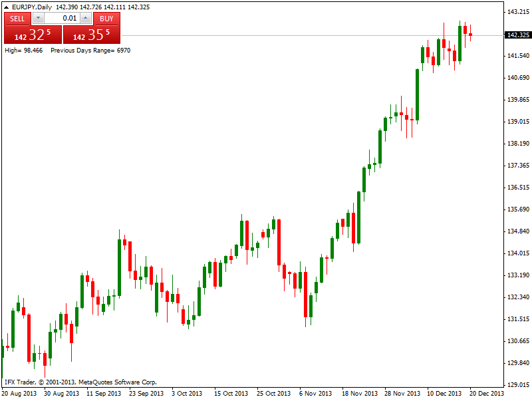
Task: Click the EURJPY,Daily chart title
Action: click(x=32, y=7)
